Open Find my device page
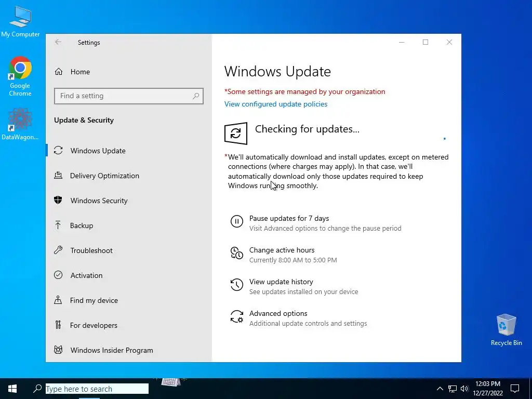532x399 pixels. coord(129,300)
